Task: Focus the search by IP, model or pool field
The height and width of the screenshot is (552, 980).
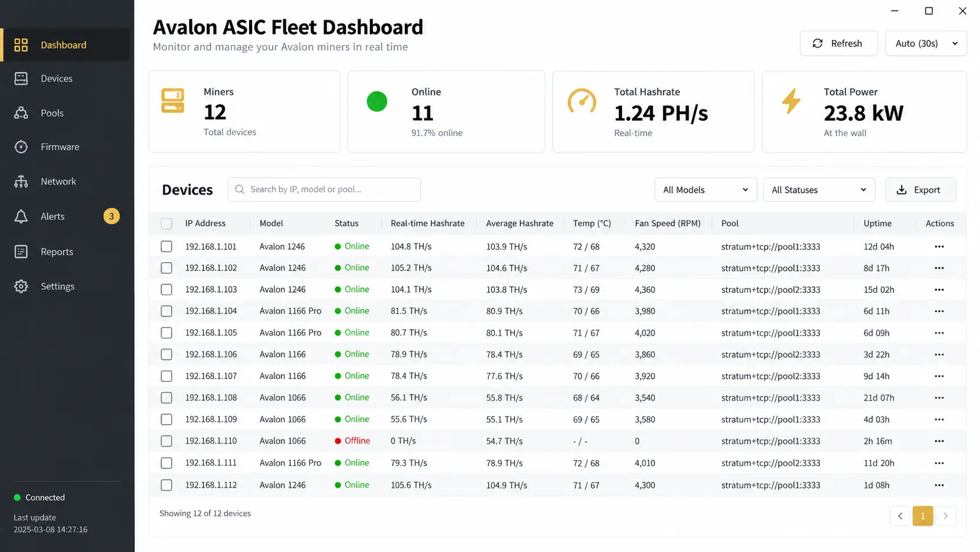Action: pyautogui.click(x=324, y=189)
